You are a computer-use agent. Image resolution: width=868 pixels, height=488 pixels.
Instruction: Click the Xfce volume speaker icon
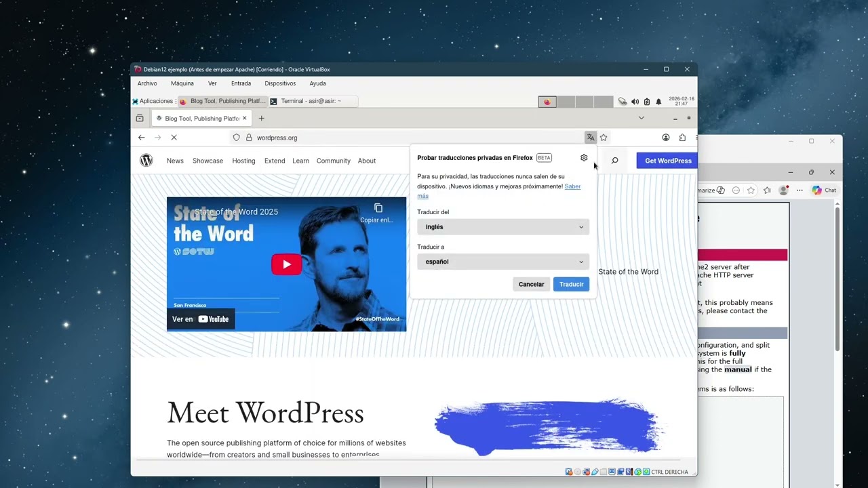tap(635, 102)
